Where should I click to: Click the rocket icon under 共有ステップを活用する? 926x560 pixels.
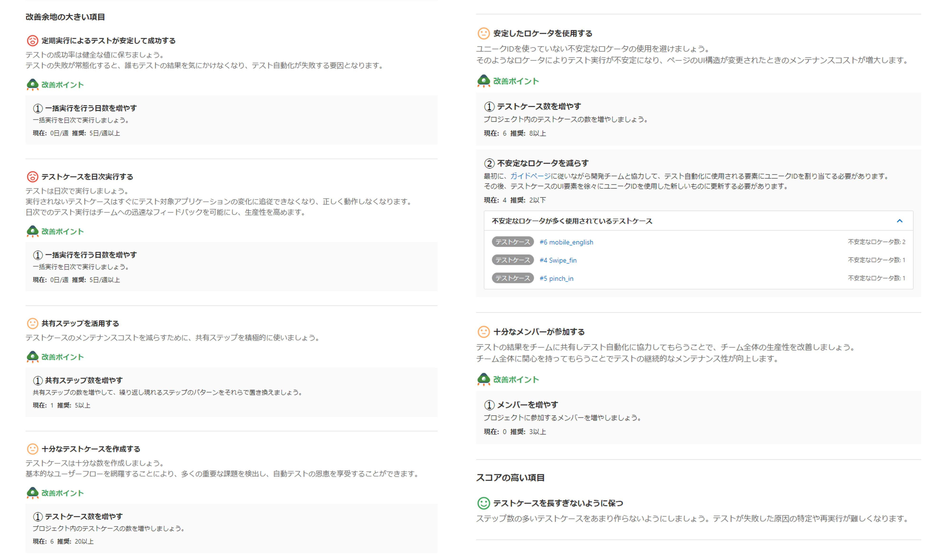point(32,357)
